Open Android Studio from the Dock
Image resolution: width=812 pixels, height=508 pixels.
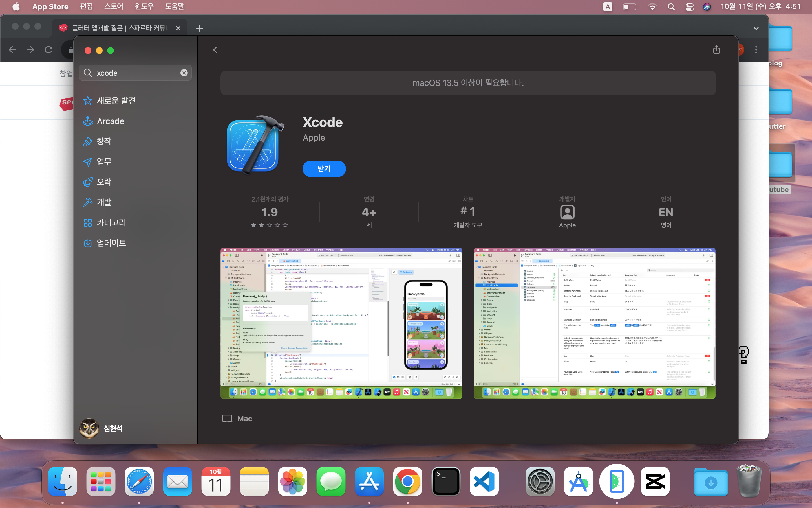[x=579, y=481]
